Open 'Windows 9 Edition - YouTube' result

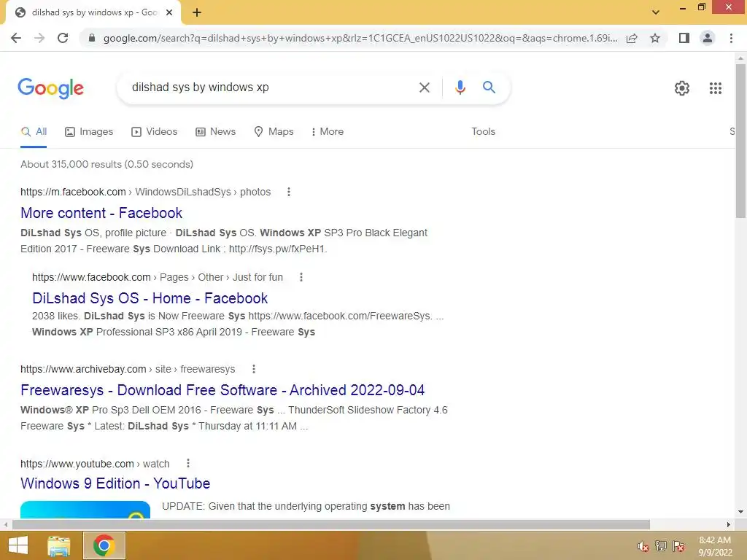tap(115, 483)
